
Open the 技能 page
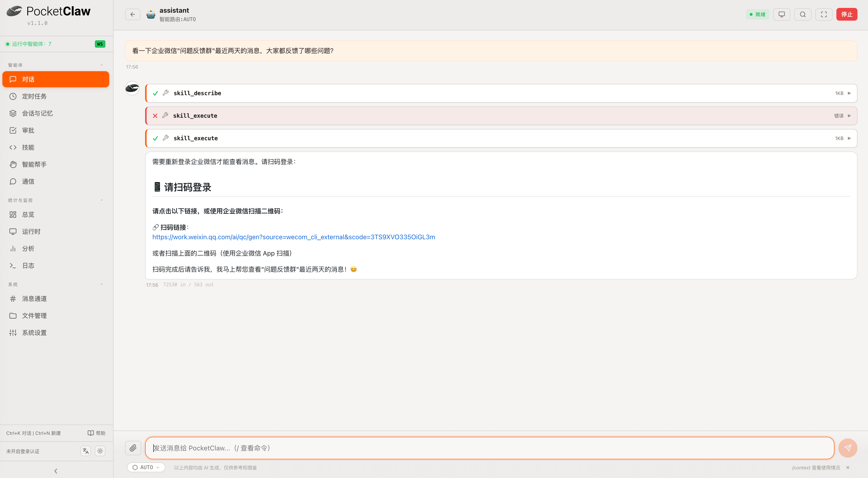click(x=56, y=147)
